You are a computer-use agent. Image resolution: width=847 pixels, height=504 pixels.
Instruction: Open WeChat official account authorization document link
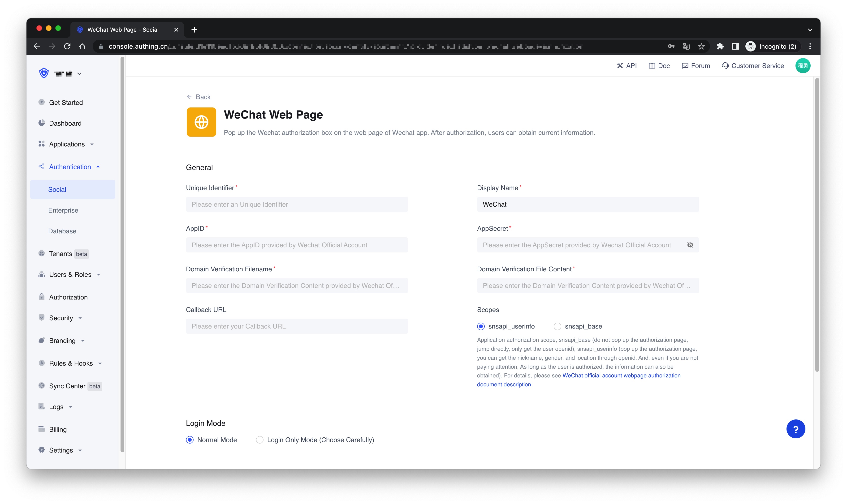(x=621, y=376)
